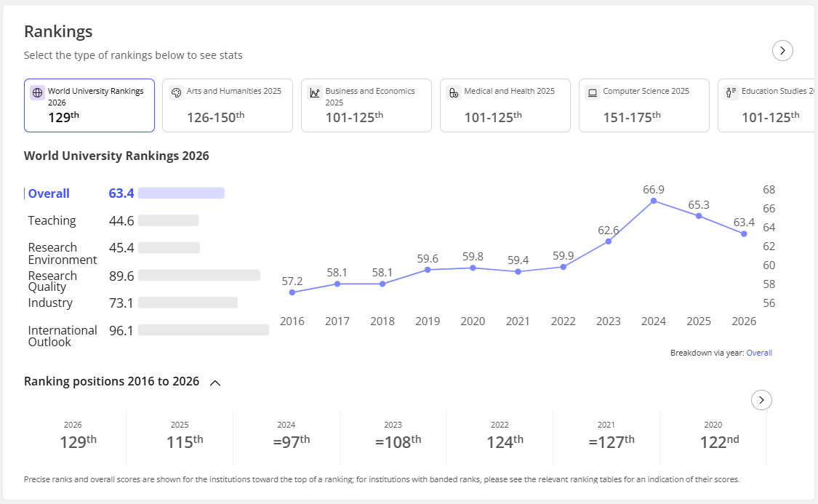The image size is (818, 504).
Task: Click the Education Studies icon
Action: 731,93
